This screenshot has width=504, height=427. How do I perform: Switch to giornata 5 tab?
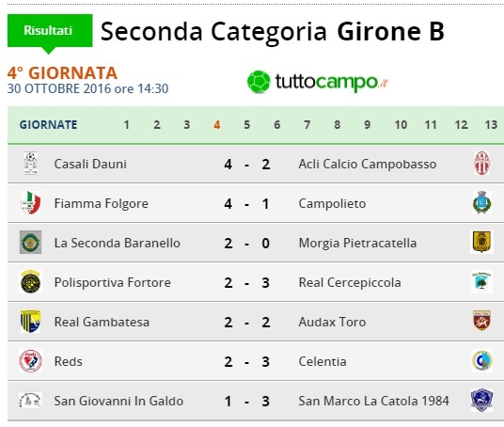[x=247, y=125]
